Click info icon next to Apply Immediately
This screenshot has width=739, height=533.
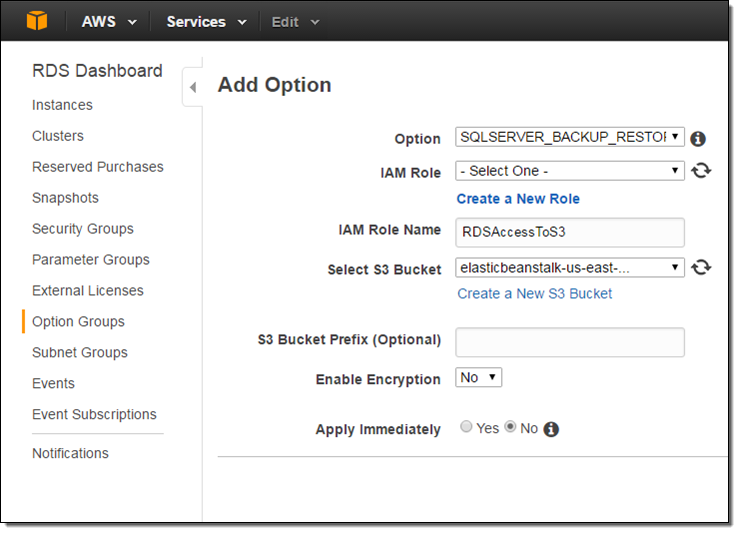point(551,429)
